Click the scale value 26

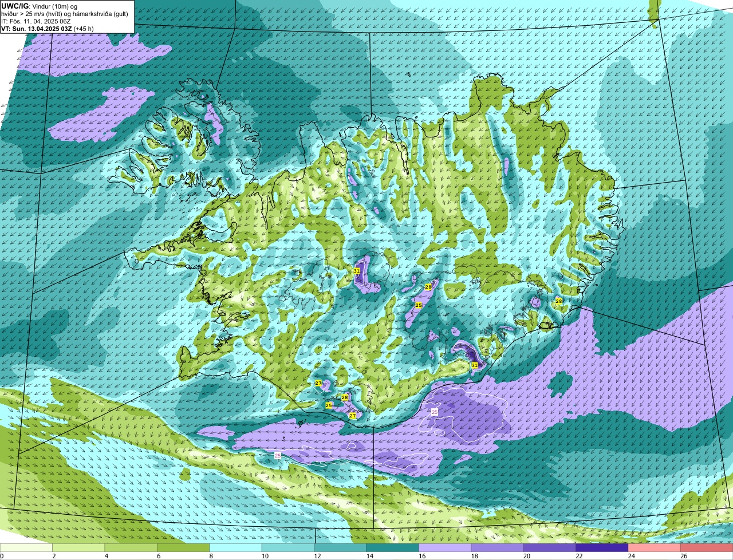684,556
